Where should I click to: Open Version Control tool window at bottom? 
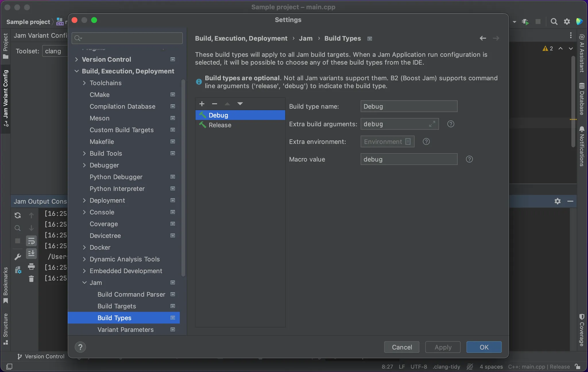pyautogui.click(x=41, y=356)
